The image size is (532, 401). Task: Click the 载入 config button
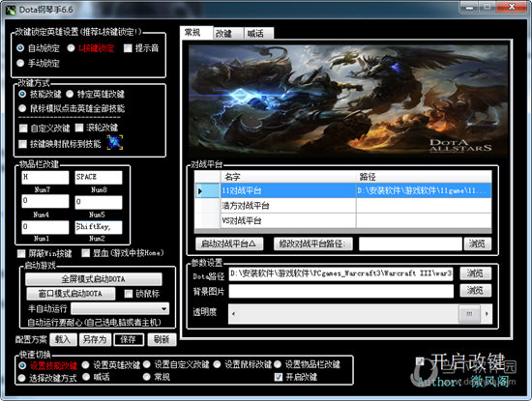pos(63,339)
